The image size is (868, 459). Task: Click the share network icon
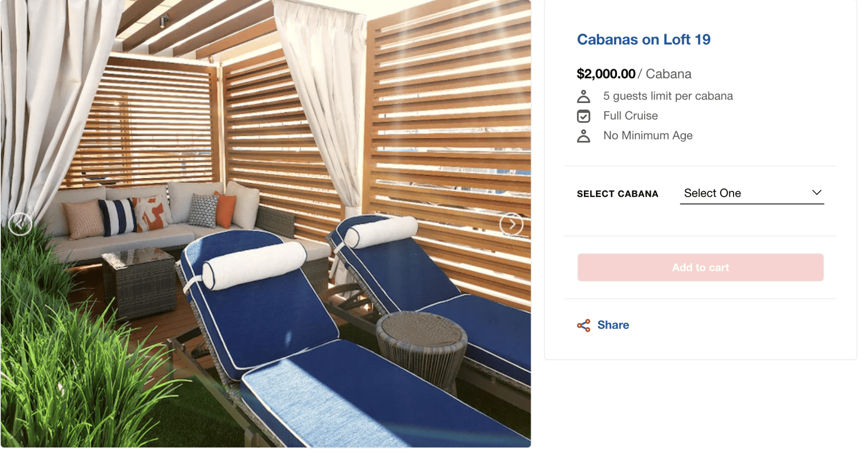(x=584, y=325)
